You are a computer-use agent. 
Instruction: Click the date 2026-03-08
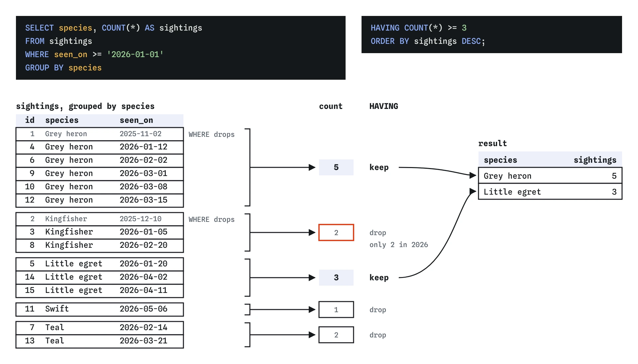[x=144, y=187]
